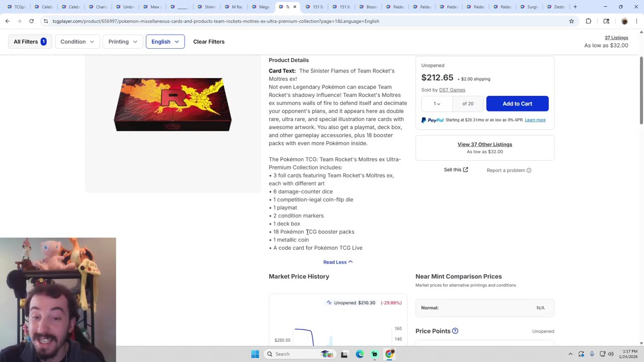The width and height of the screenshot is (644, 362).
Task: Click the microphone tray icon
Action: tap(592, 354)
